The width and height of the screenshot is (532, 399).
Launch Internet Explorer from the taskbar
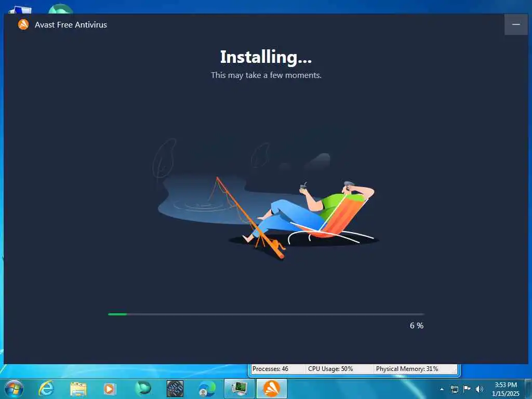(46, 389)
